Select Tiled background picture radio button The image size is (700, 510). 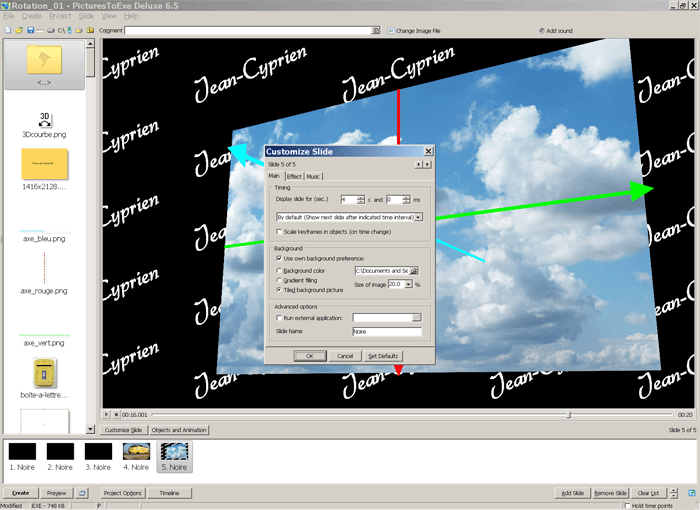click(x=279, y=290)
